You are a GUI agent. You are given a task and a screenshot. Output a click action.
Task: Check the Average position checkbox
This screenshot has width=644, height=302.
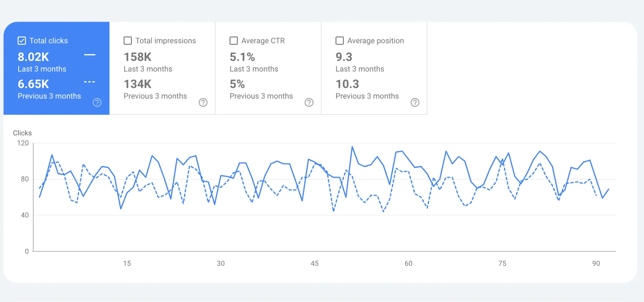[x=339, y=41]
